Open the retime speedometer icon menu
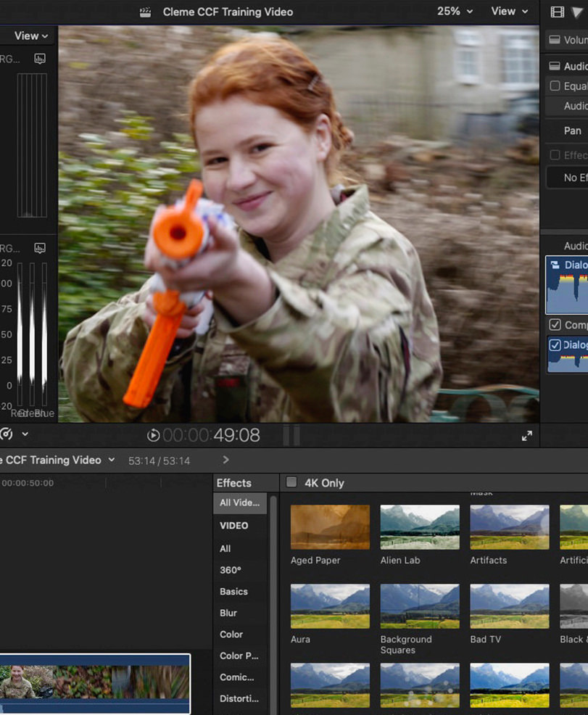 (x=7, y=434)
